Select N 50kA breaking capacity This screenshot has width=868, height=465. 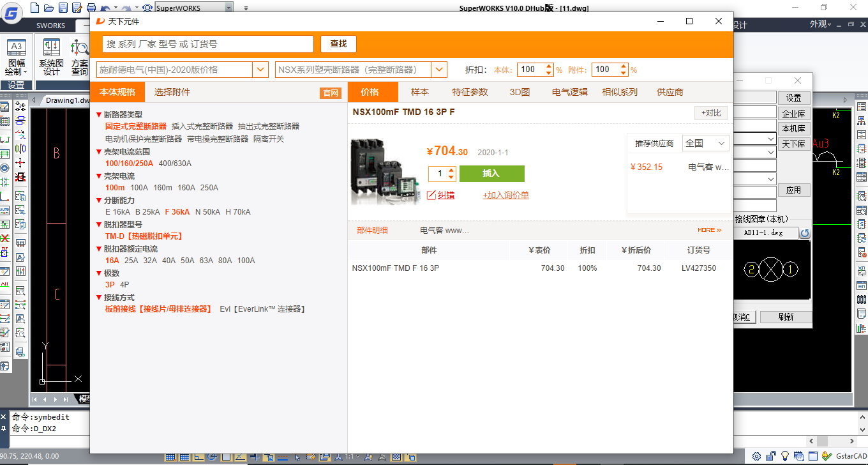207,212
